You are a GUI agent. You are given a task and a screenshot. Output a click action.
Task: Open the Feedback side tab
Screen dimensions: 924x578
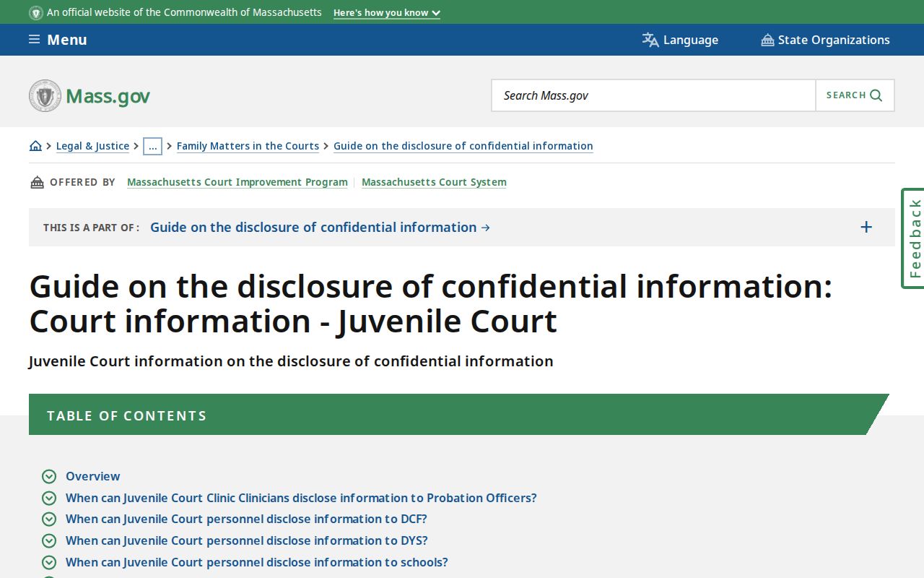(x=913, y=238)
